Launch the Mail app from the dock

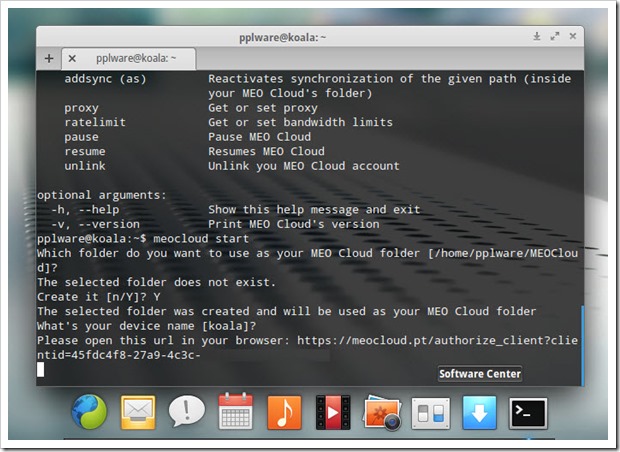[x=138, y=412]
